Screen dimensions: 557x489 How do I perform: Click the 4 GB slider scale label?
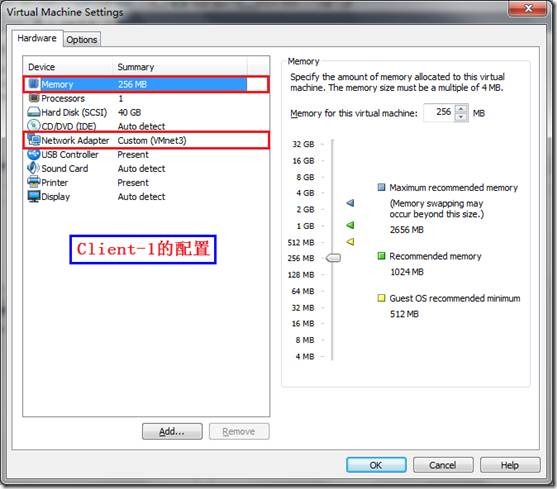tap(305, 193)
